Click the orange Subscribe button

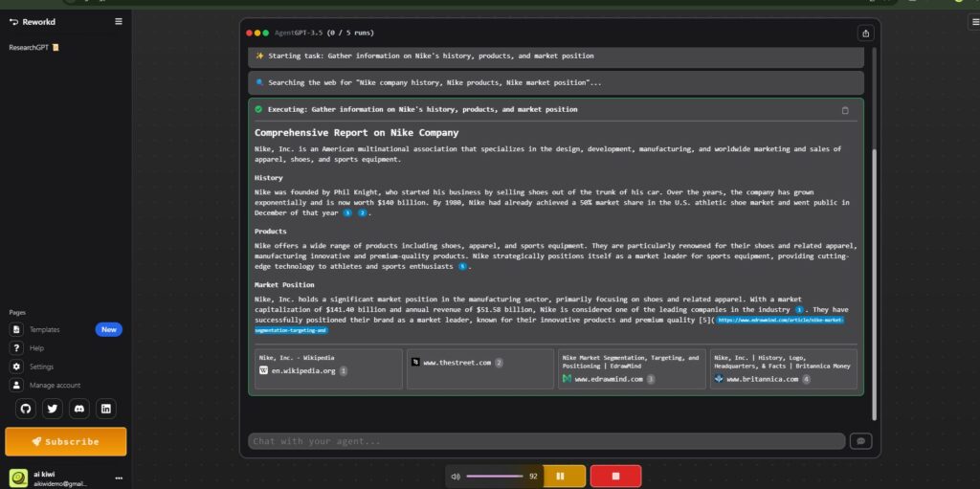pyautogui.click(x=66, y=441)
